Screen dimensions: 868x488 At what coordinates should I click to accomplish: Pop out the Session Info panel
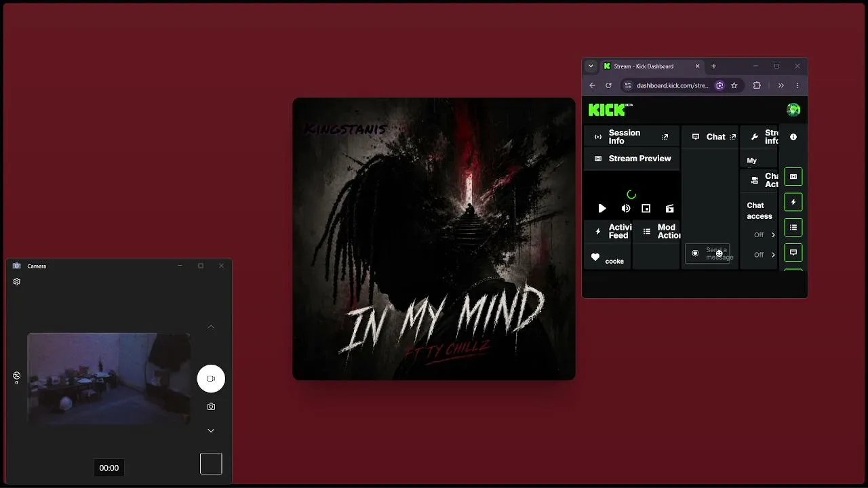coord(665,137)
